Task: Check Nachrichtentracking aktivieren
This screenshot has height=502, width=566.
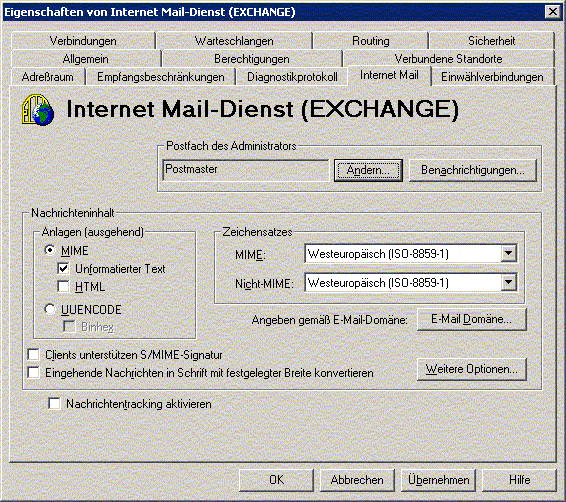Action: point(55,403)
